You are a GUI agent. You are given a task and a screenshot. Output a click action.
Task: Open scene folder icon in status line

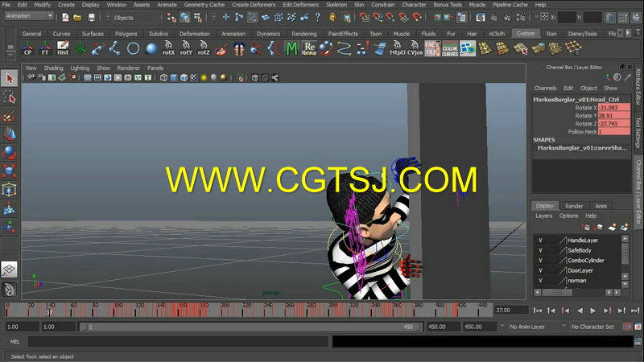click(77, 18)
